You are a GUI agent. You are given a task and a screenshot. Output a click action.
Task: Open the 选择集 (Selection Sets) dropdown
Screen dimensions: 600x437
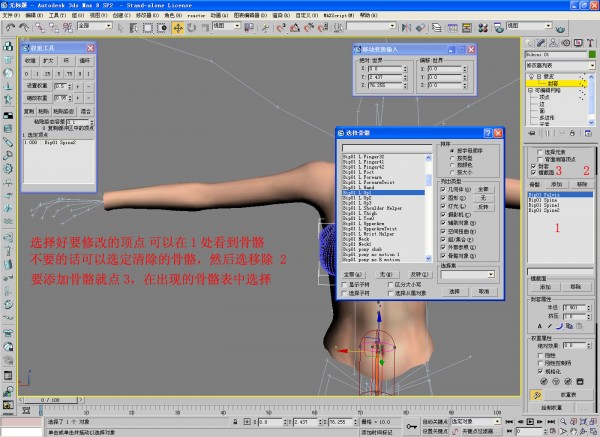(x=468, y=274)
